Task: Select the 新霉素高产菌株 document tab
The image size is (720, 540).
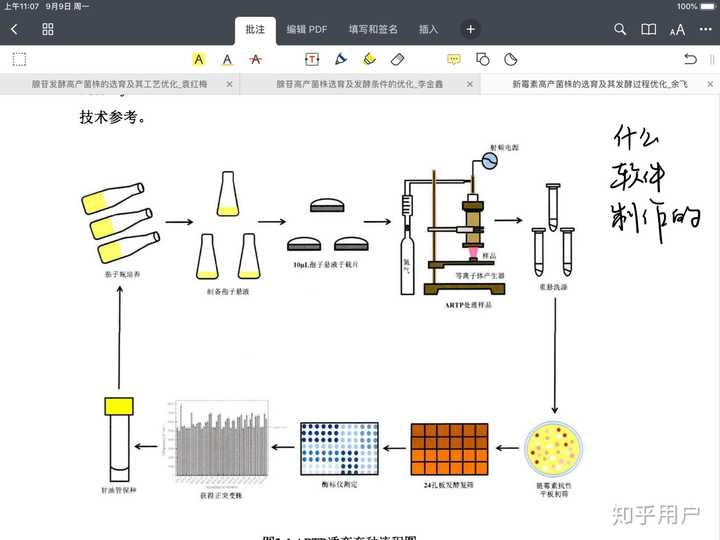Action: (600, 84)
